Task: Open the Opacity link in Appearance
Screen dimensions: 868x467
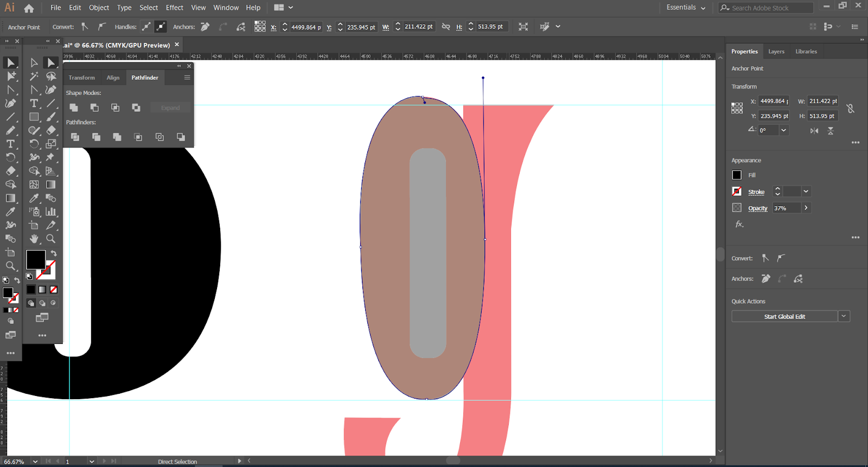Action: (x=758, y=208)
